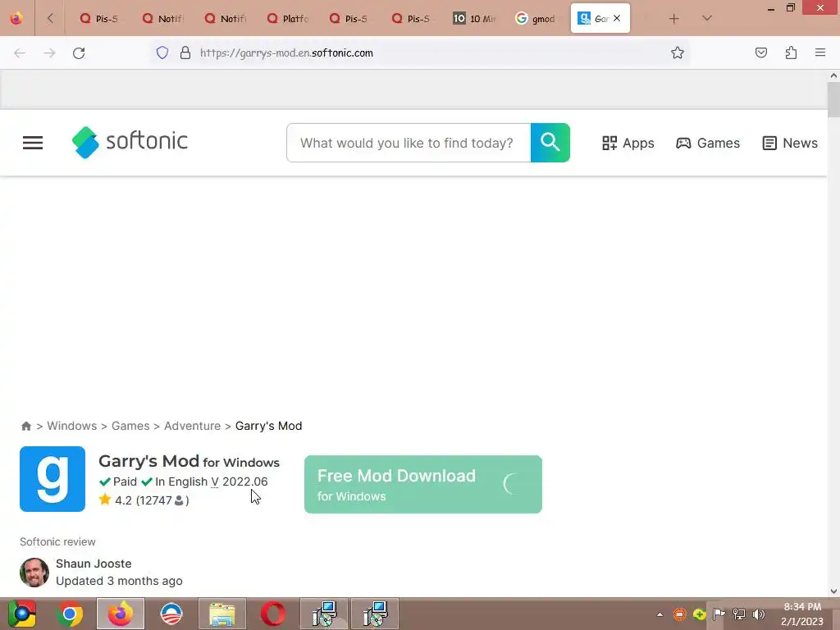Click the volume speaker tray icon
The image size is (840, 630).
click(759, 614)
